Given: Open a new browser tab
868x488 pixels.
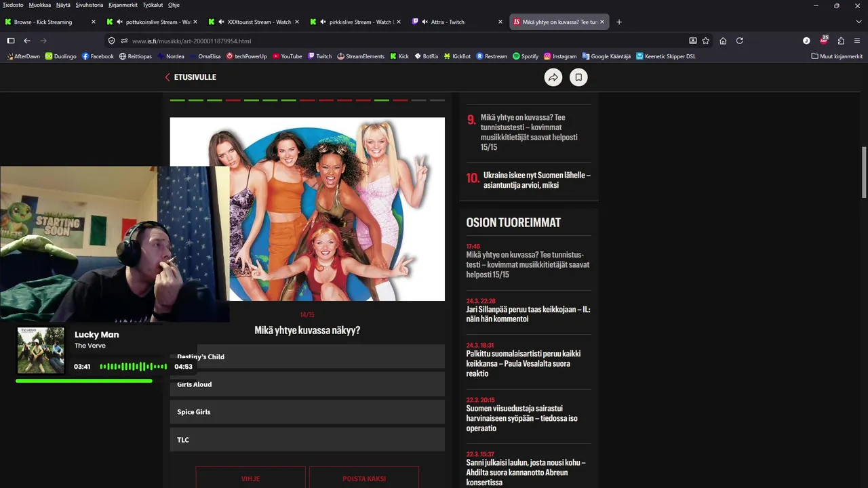Looking at the screenshot, I should [x=619, y=22].
